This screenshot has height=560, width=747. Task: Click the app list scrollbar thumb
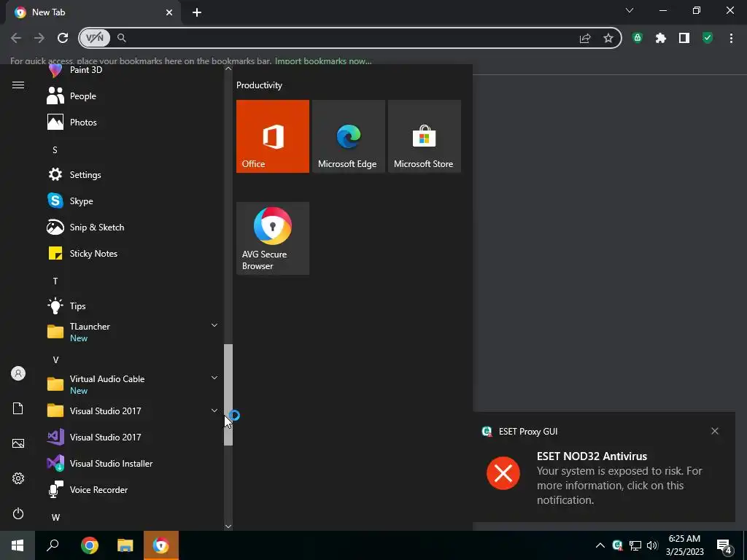pyautogui.click(x=228, y=394)
